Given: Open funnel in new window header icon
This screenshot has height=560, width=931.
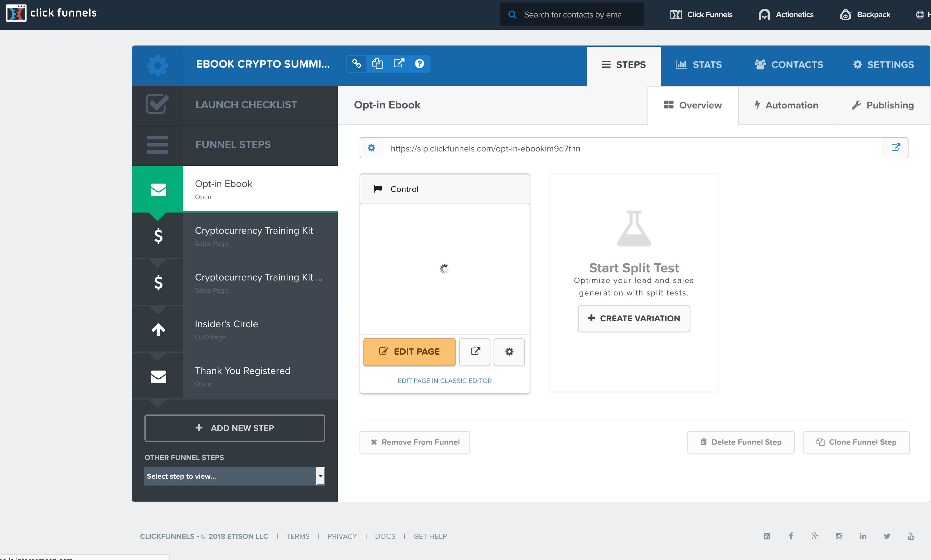Looking at the screenshot, I should point(399,63).
